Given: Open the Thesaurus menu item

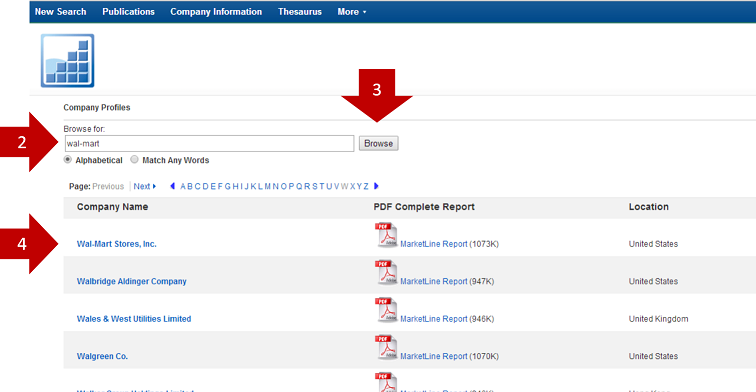Looking at the screenshot, I should [x=299, y=12].
